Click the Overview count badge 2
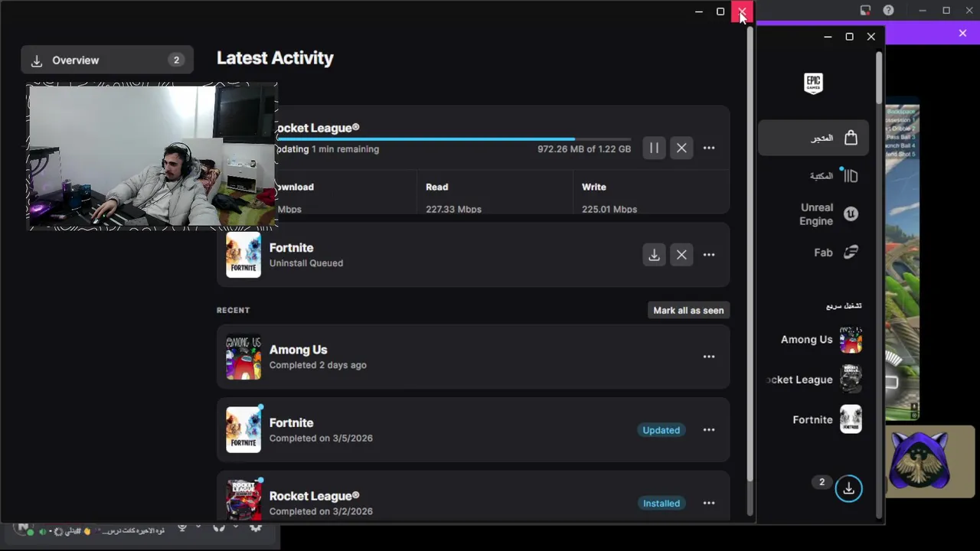980x551 pixels. [x=176, y=60]
